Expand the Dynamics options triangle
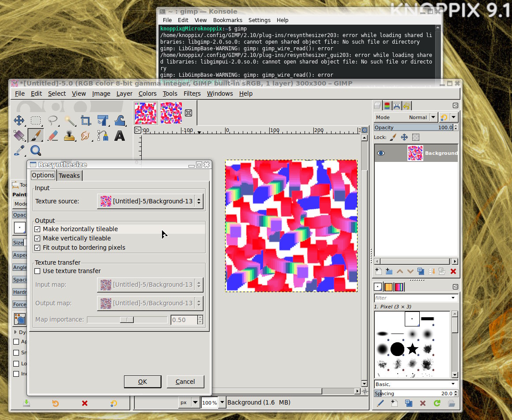This screenshot has width=512, height=420. click(15, 332)
